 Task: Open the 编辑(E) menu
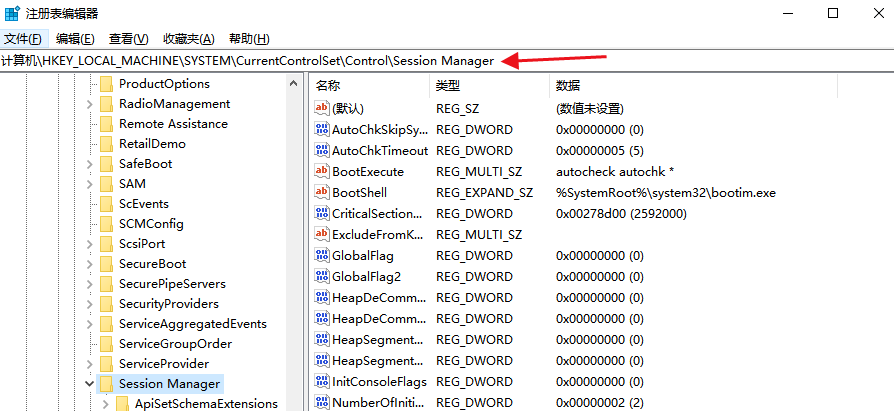(x=75, y=39)
